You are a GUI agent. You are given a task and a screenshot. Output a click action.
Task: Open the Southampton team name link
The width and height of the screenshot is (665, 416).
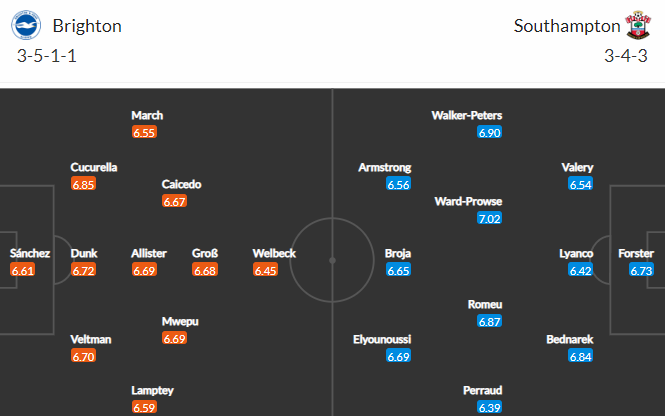pyautogui.click(x=567, y=26)
